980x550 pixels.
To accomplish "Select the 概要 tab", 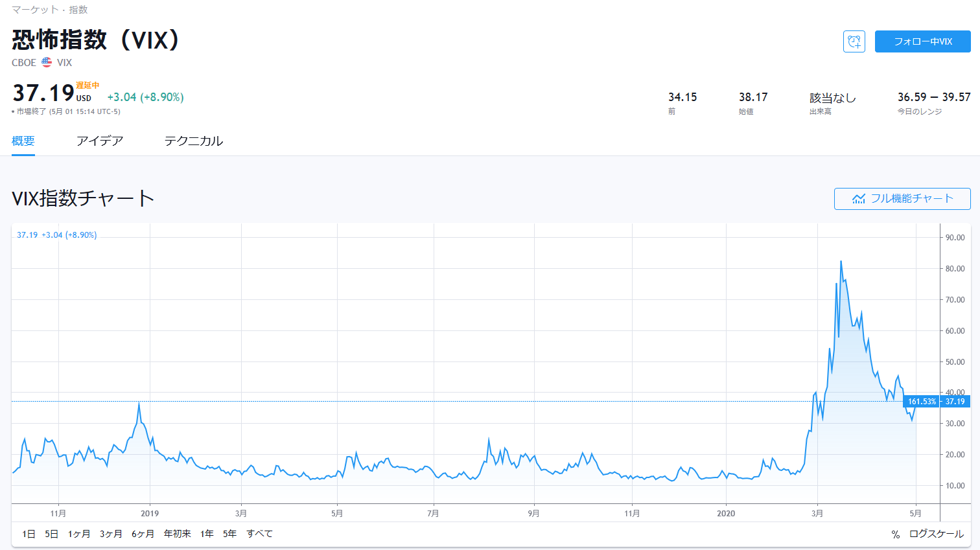I will 23,141.
